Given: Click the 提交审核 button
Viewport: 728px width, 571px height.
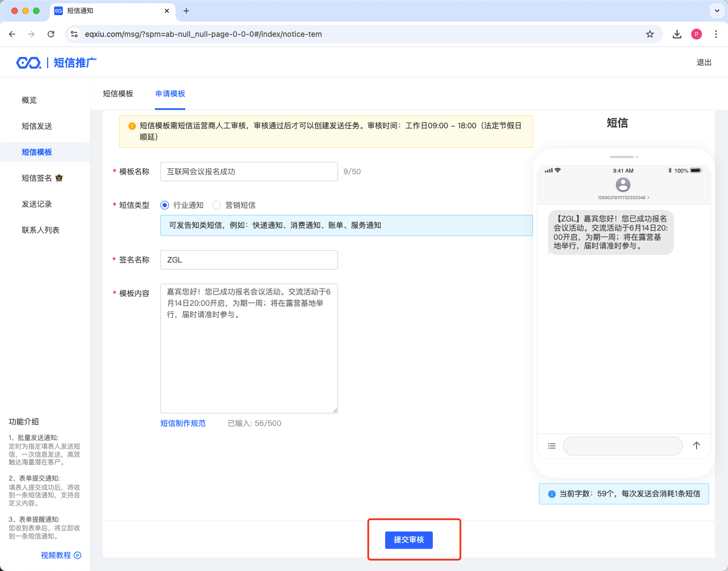Looking at the screenshot, I should (408, 540).
